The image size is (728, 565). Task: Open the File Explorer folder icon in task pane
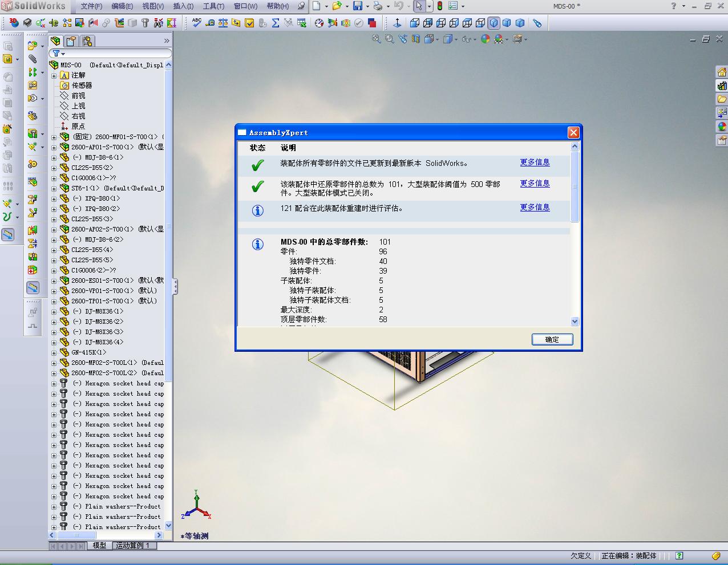722,99
